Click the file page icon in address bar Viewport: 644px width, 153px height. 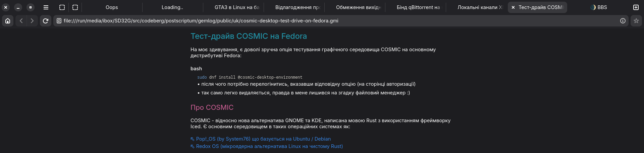pos(59,21)
